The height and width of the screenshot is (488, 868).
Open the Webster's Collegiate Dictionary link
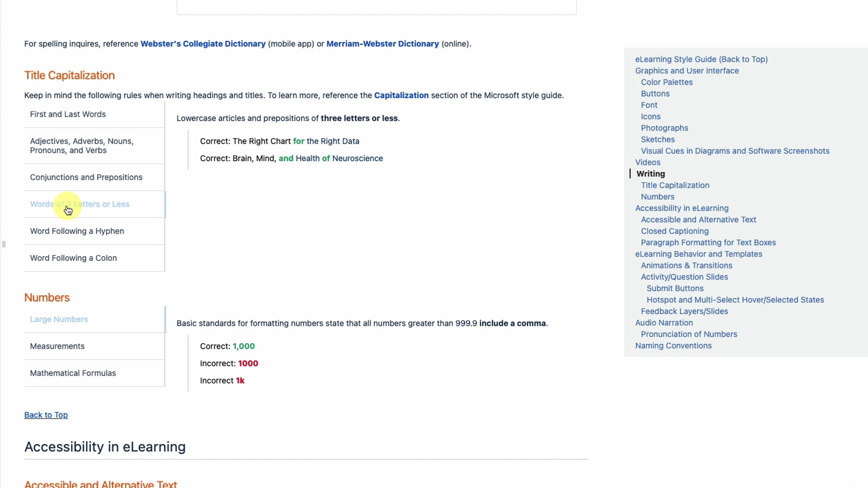203,44
